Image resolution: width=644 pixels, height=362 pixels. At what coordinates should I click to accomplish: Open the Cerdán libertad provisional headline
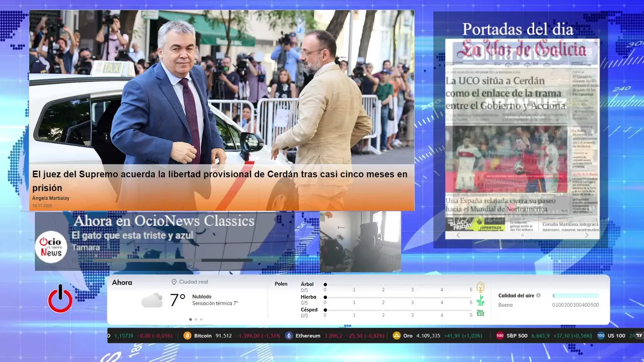[x=220, y=181]
